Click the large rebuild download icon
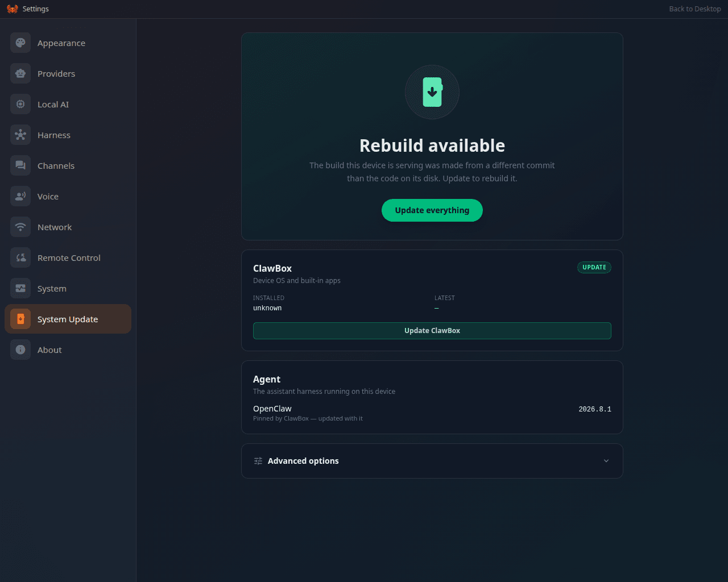 [432, 92]
